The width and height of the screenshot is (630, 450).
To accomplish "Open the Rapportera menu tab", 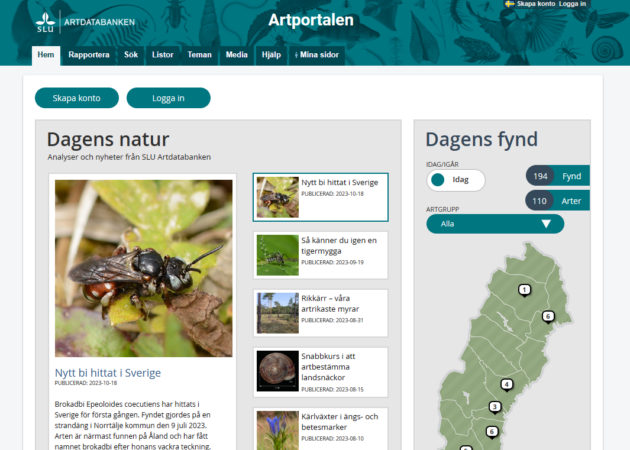I will tap(89, 55).
